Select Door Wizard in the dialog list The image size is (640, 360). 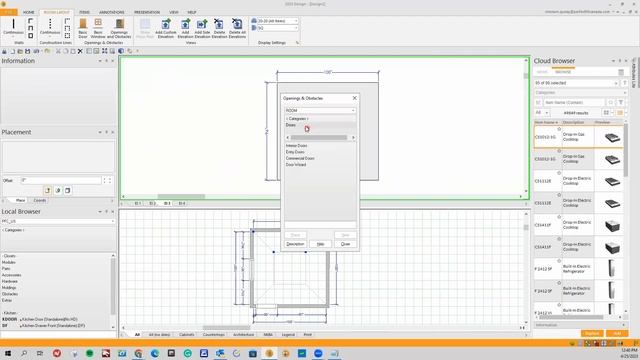point(296,164)
